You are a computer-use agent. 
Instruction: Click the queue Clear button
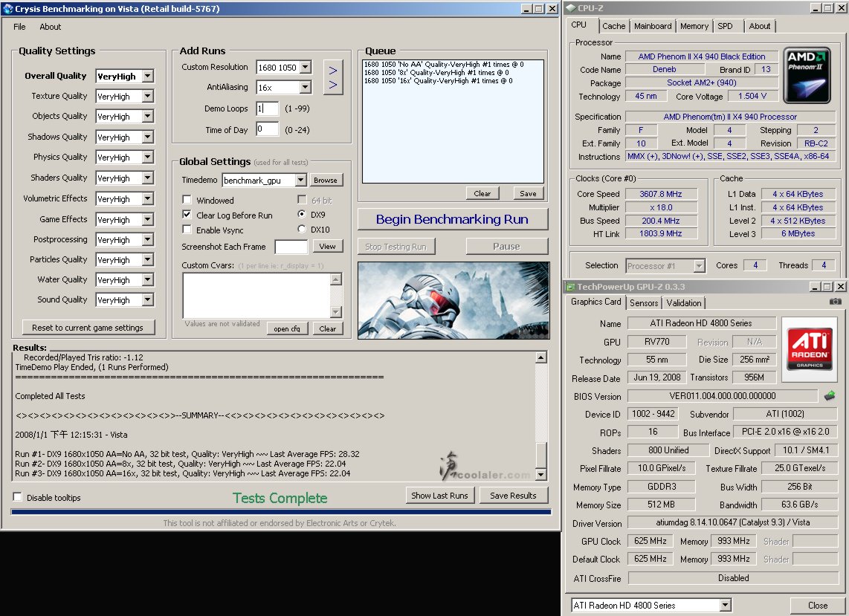point(482,193)
